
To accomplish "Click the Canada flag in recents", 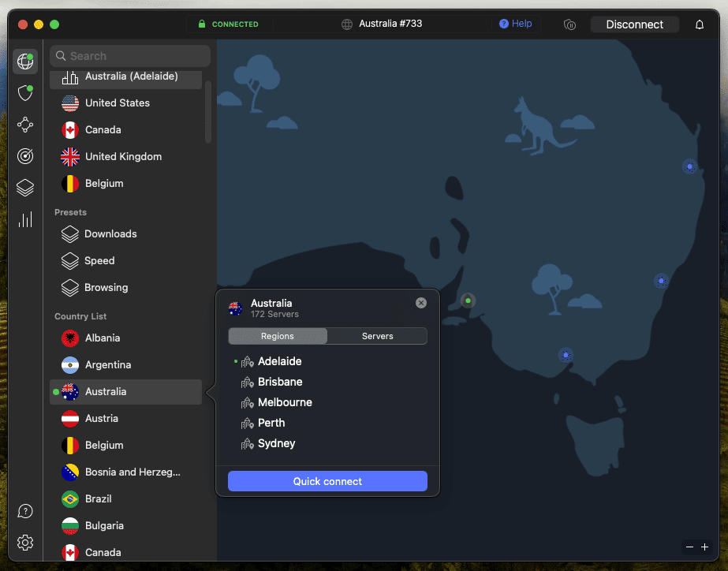I will 70,130.
